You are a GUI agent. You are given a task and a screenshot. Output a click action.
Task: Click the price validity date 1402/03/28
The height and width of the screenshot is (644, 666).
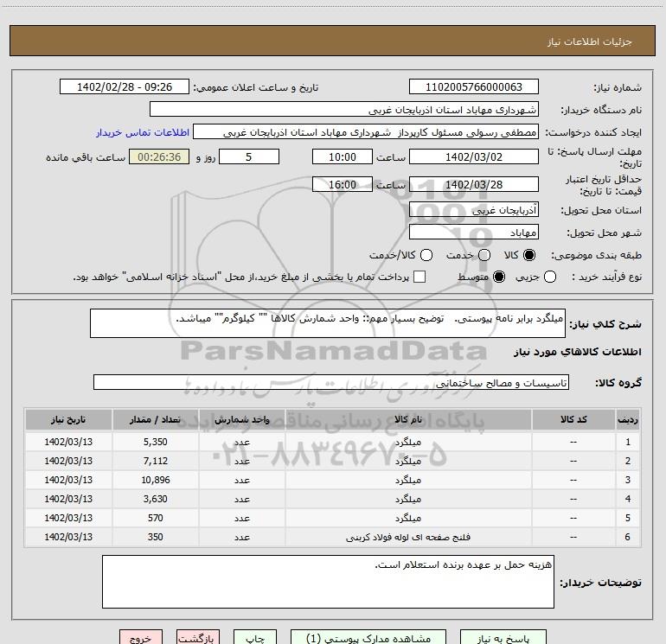[x=474, y=185]
